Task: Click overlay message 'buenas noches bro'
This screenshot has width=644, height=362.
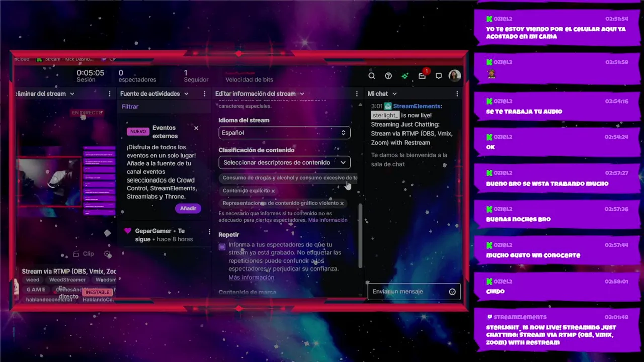Action: (x=518, y=220)
